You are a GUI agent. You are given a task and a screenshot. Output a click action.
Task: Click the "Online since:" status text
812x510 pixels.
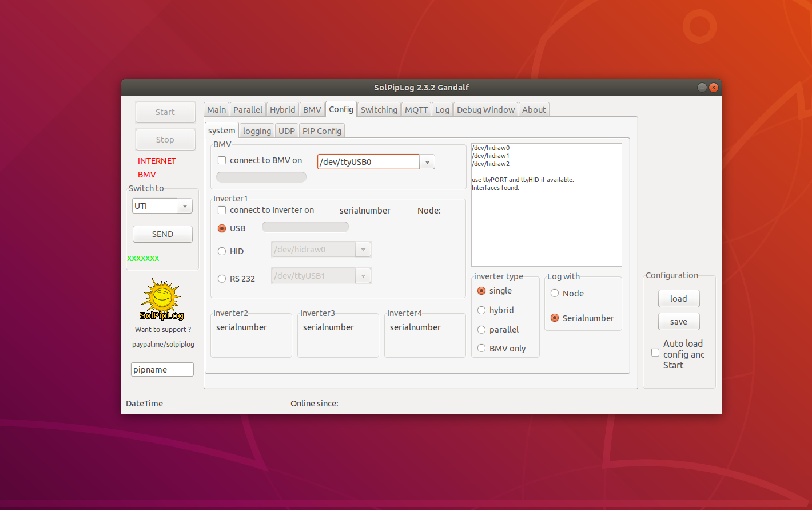click(315, 404)
